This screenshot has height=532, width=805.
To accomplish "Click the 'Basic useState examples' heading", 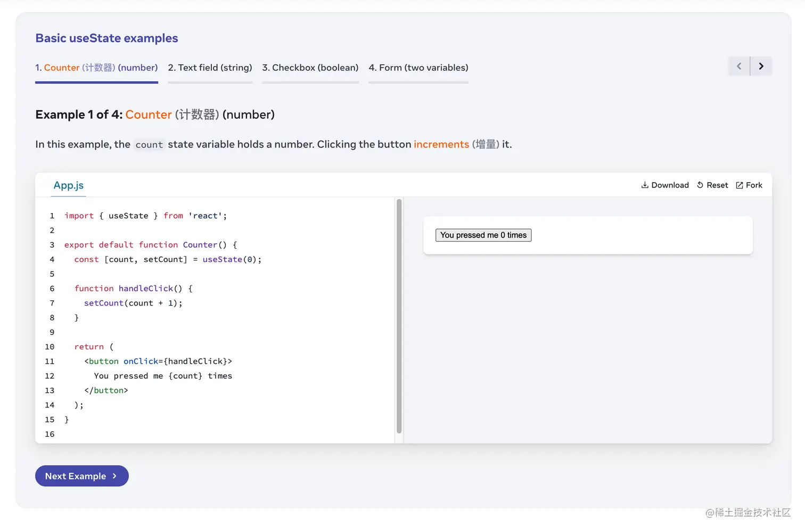I will pyautogui.click(x=106, y=38).
